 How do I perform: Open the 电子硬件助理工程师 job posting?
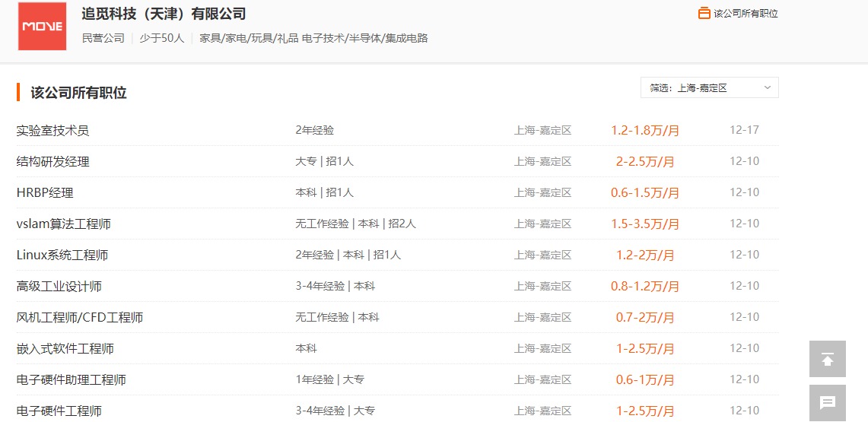[x=72, y=379]
